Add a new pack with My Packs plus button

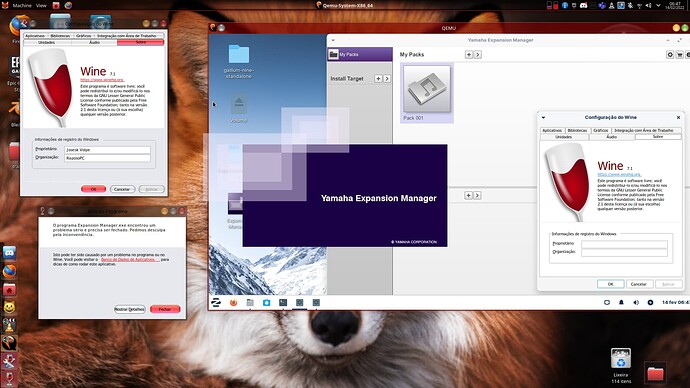pos(469,55)
